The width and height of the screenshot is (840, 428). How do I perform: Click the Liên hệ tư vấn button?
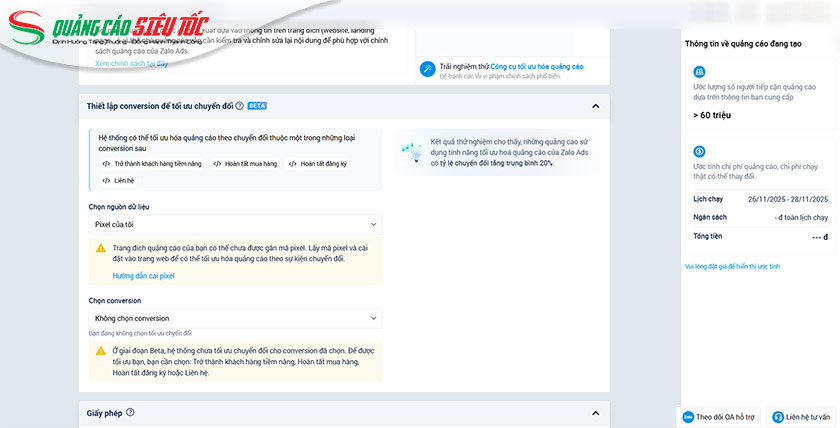click(x=802, y=416)
